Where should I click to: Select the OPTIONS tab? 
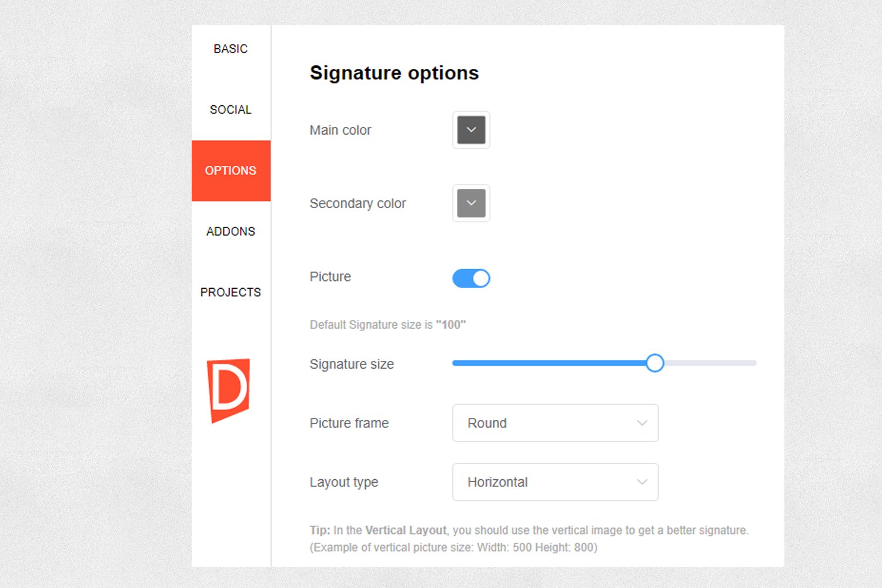click(x=230, y=171)
